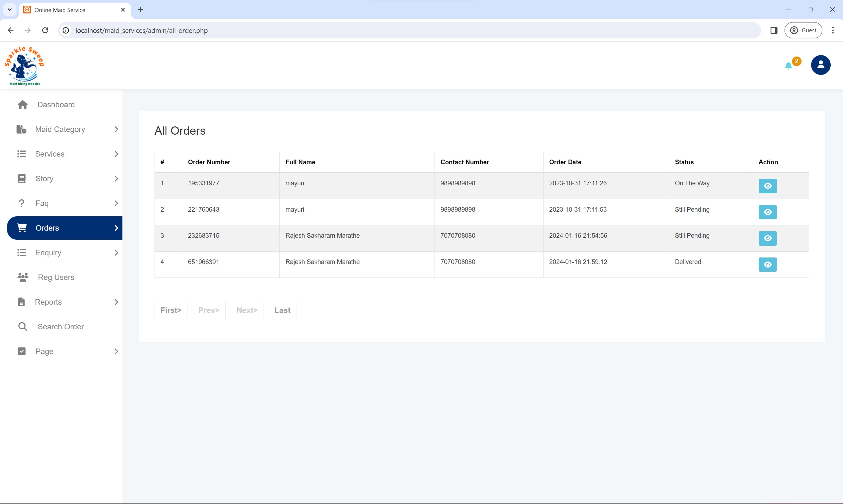This screenshot has width=843, height=504.
Task: Click the Orders sidebar icon
Action: (22, 227)
